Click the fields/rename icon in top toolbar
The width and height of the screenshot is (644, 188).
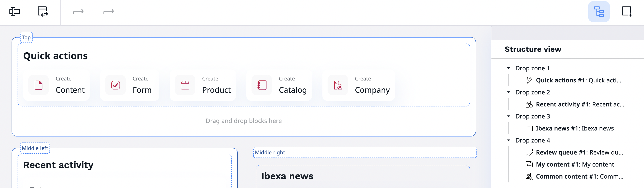15,12
